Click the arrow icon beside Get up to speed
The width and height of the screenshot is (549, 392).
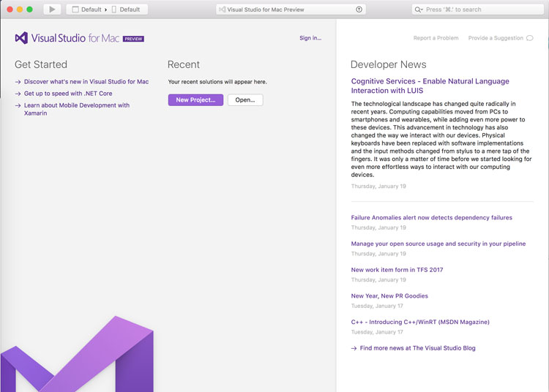[18, 94]
